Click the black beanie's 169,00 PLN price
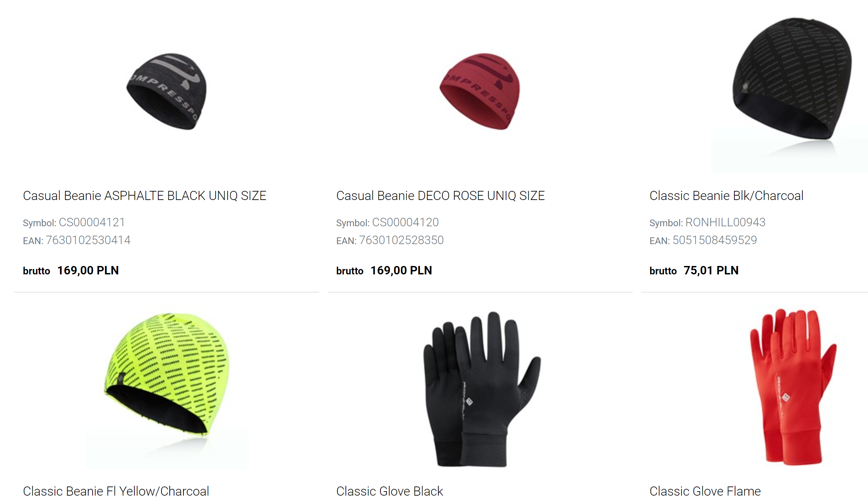 click(88, 270)
